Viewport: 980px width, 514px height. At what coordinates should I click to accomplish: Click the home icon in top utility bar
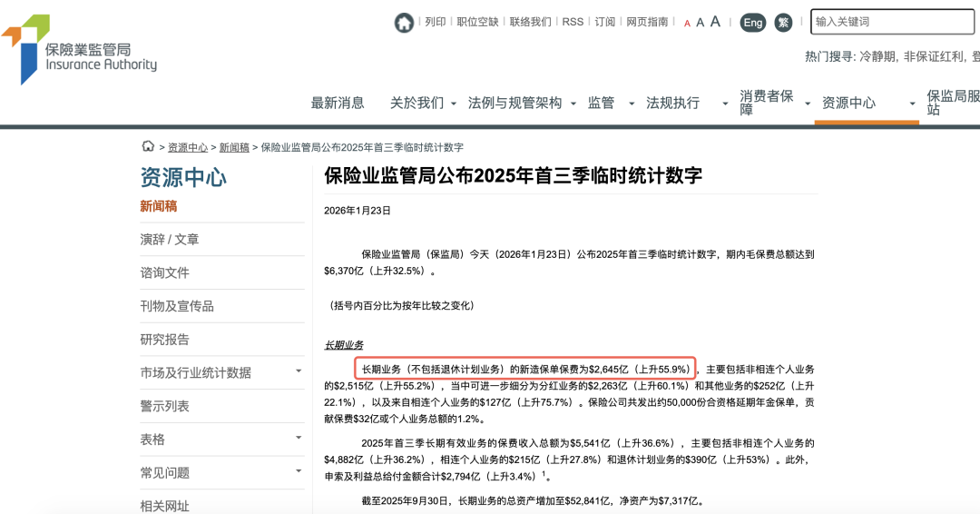pos(404,23)
